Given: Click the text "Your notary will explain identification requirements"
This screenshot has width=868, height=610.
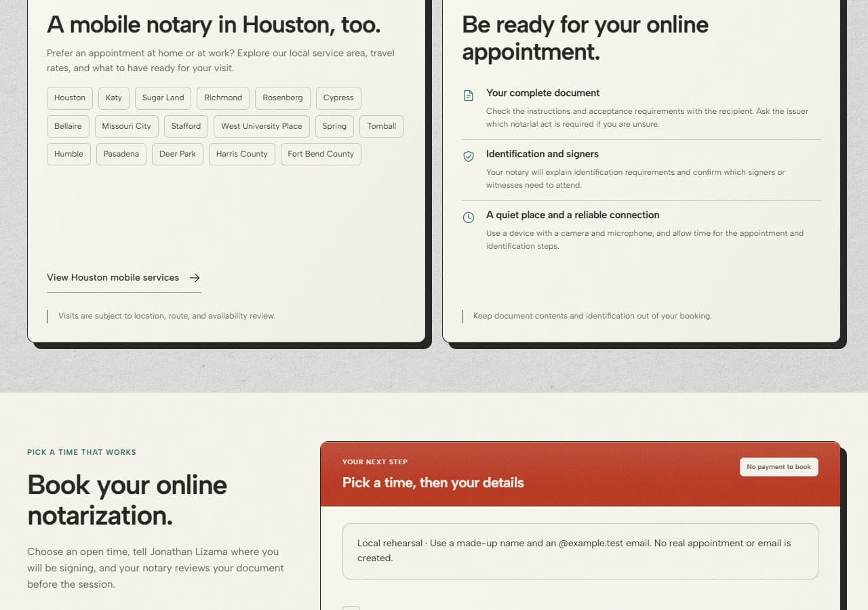Looking at the screenshot, I should pyautogui.click(x=635, y=178).
